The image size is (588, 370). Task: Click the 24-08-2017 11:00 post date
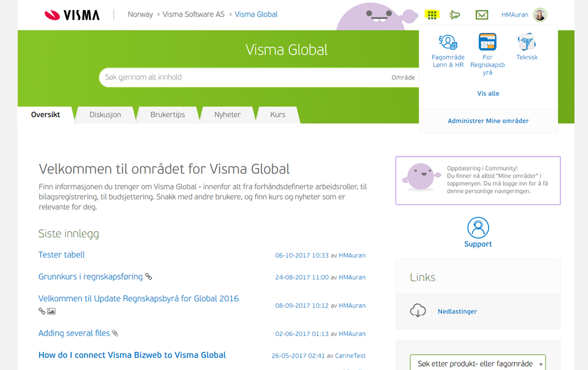(x=302, y=278)
